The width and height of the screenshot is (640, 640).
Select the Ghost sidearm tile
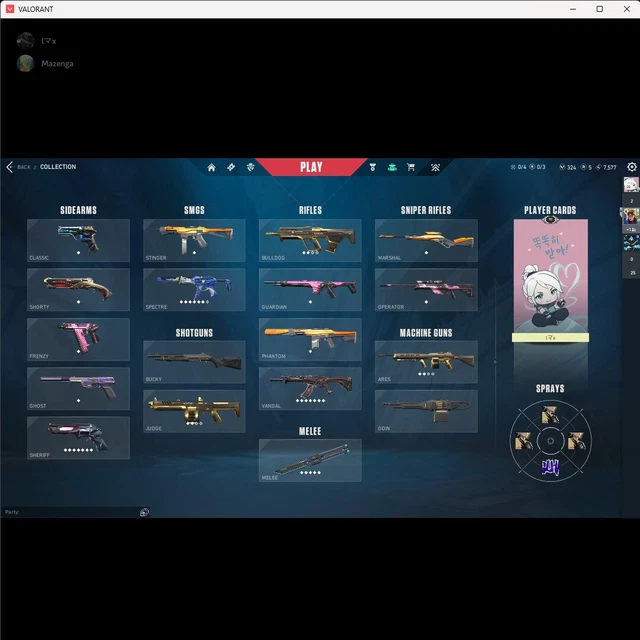[78, 389]
